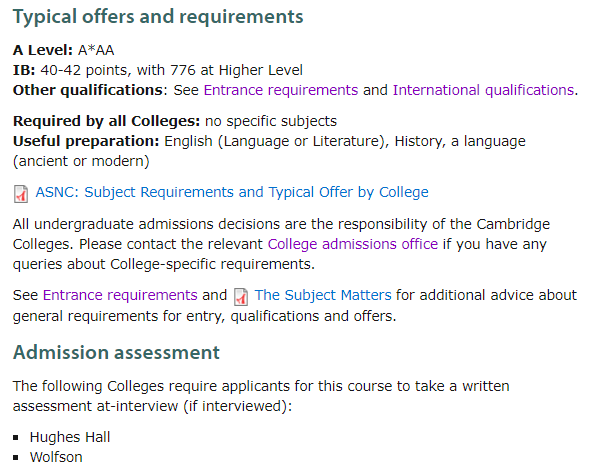Click the bullet marker beside Wolfson
The width and height of the screenshot is (616, 467).
(16, 458)
